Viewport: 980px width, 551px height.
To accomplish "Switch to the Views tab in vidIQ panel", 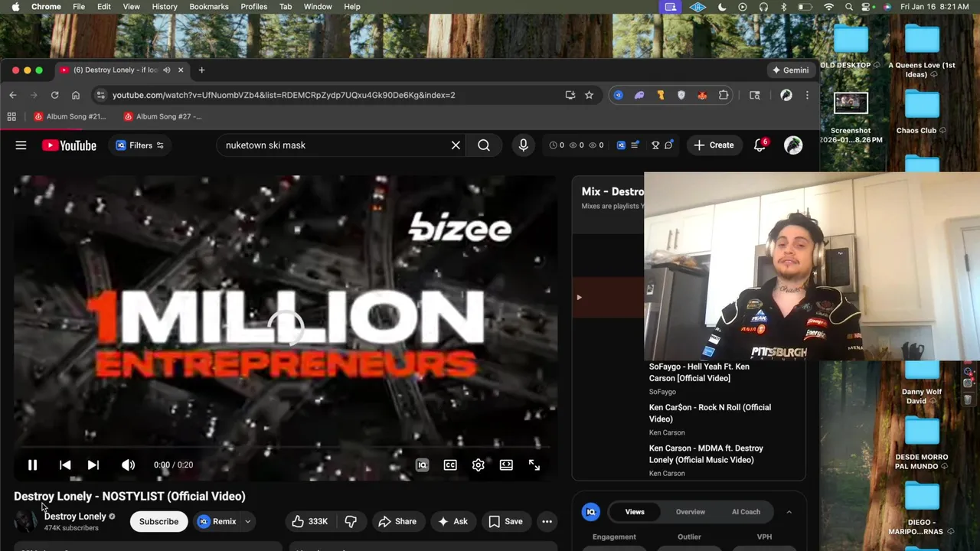I will [x=635, y=512].
